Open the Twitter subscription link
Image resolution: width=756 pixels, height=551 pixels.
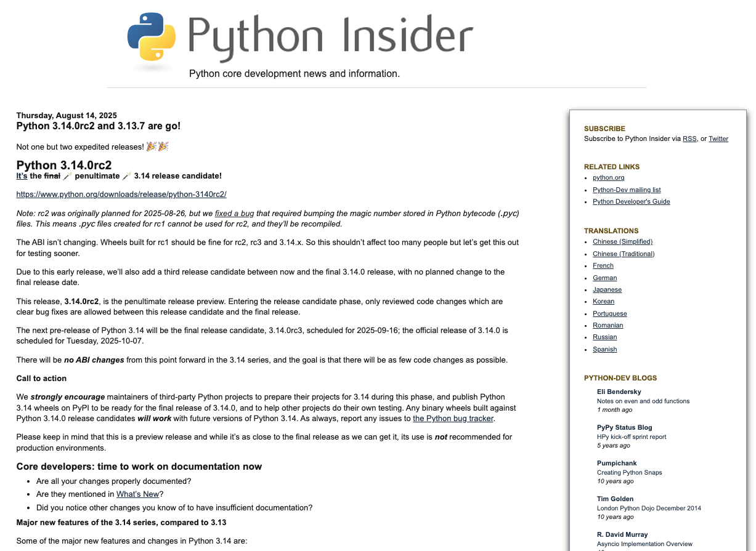click(x=718, y=139)
